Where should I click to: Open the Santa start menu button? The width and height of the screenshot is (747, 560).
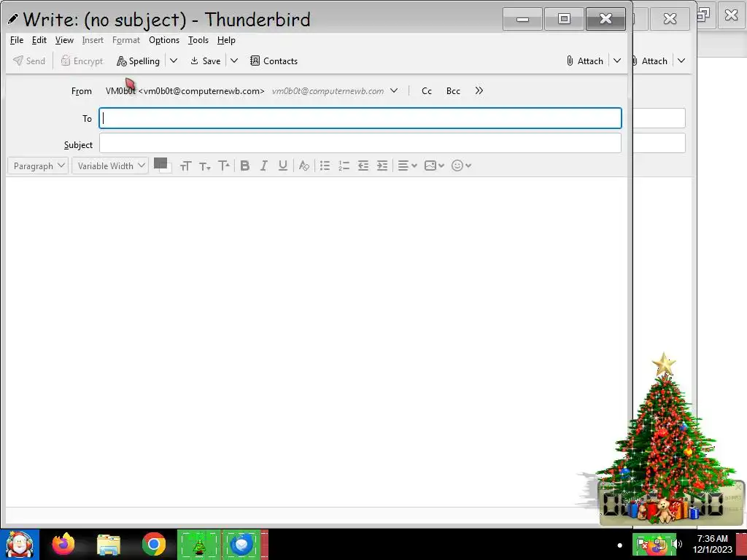click(20, 545)
